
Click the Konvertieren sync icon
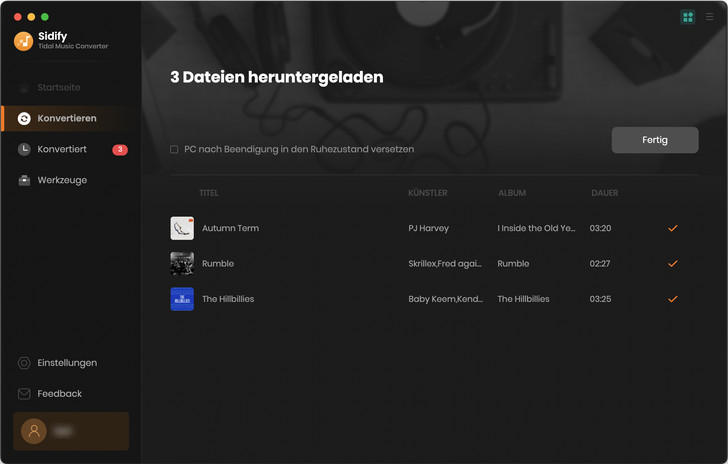coord(24,118)
